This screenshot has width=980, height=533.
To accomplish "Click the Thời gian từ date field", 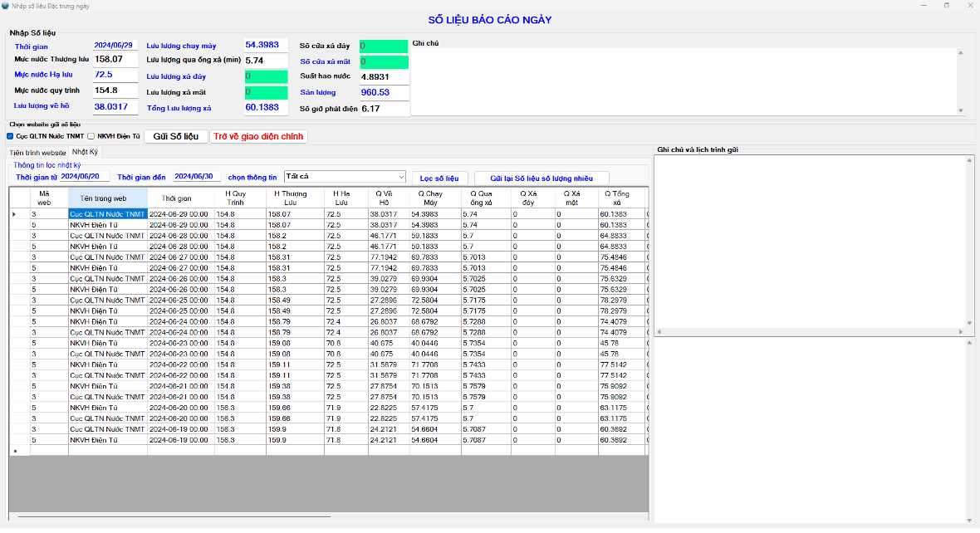I will pyautogui.click(x=85, y=177).
